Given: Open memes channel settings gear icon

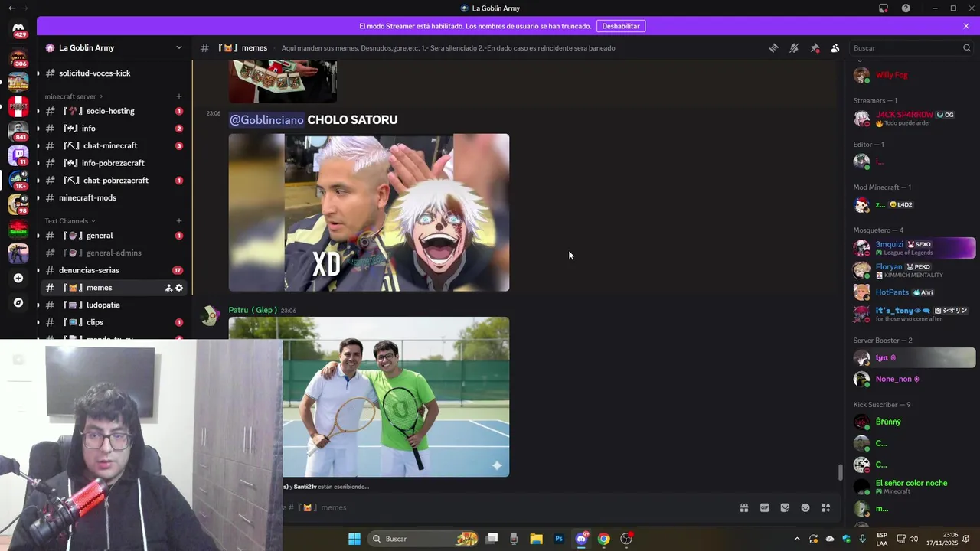Looking at the screenshot, I should 179,288.
